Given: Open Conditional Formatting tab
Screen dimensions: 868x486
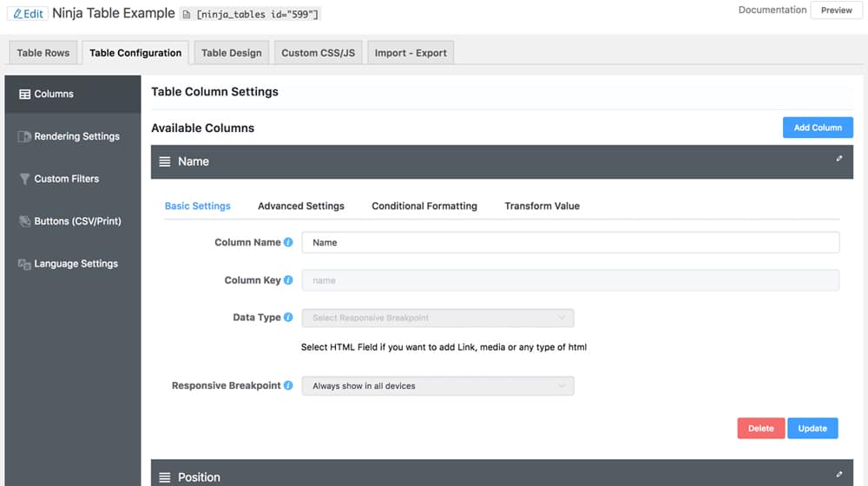Looking at the screenshot, I should point(424,207).
